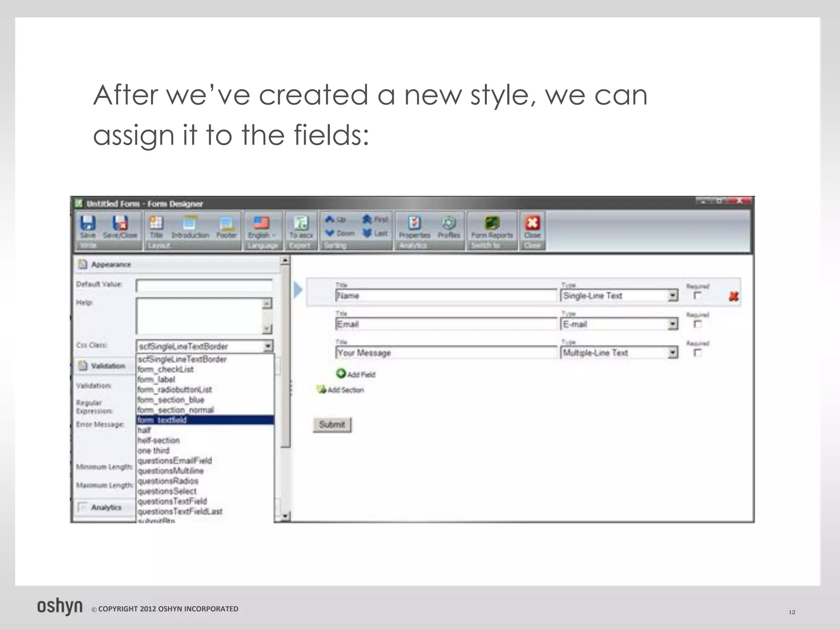Toggle the Footer layout icon
Image resolution: width=840 pixels, height=630 pixels.
tap(226, 224)
